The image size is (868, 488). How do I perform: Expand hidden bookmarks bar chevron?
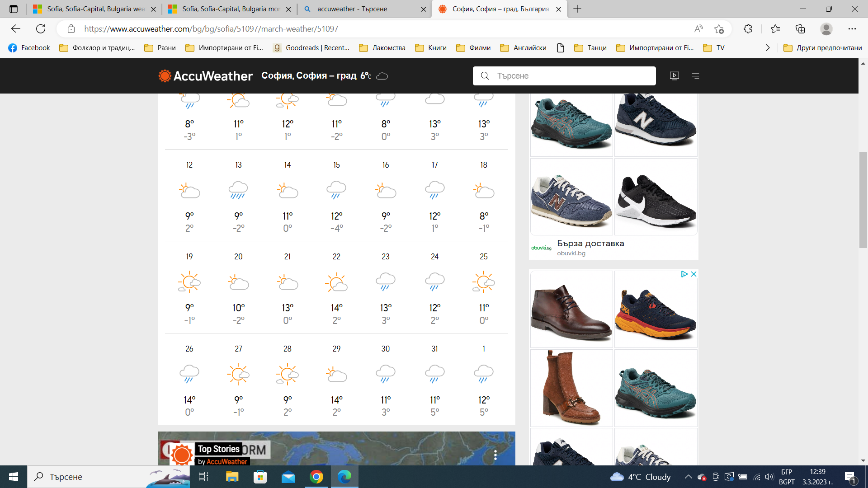coord(767,48)
